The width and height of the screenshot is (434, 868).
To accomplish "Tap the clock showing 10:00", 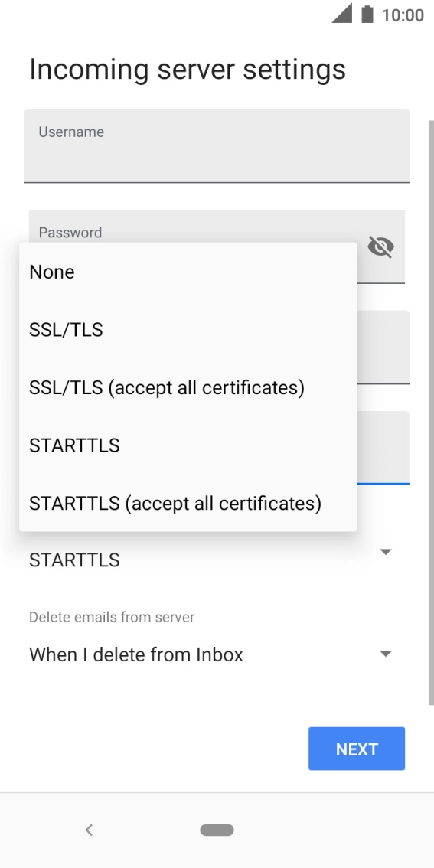I will pos(403,15).
